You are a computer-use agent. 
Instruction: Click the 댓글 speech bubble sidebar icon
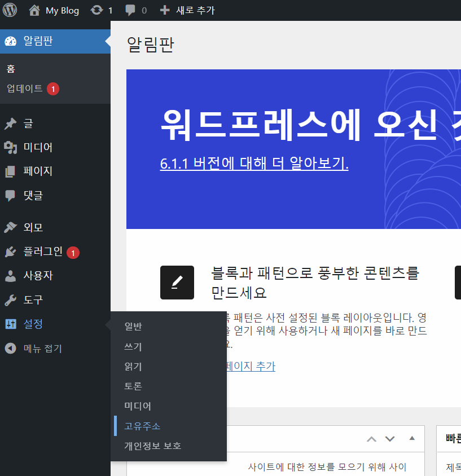pyautogui.click(x=10, y=196)
